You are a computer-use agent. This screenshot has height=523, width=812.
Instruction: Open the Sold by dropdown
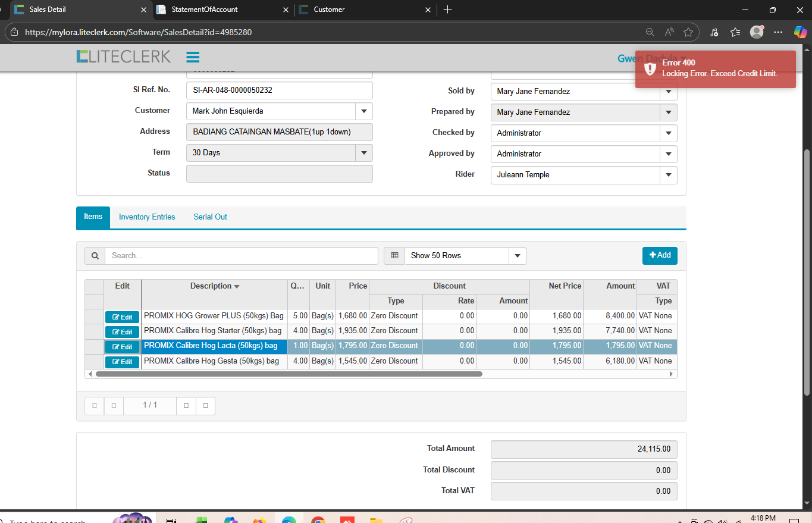coord(668,92)
